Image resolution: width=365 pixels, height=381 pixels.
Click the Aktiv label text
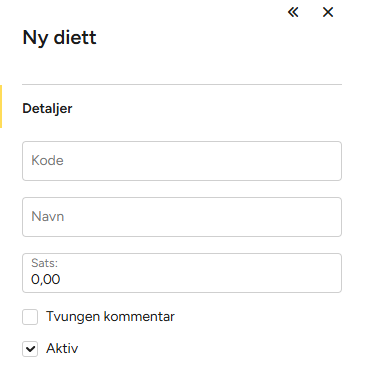click(62, 349)
